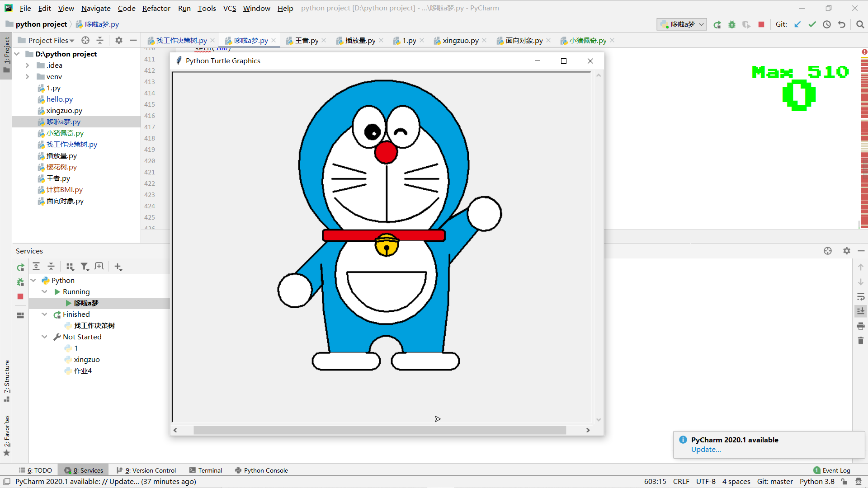Open 9: Version Control tool window
868x488 pixels.
pos(146,470)
